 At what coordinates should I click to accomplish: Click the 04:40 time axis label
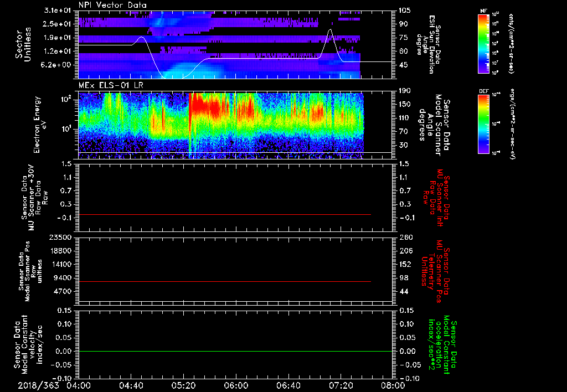click(131, 385)
